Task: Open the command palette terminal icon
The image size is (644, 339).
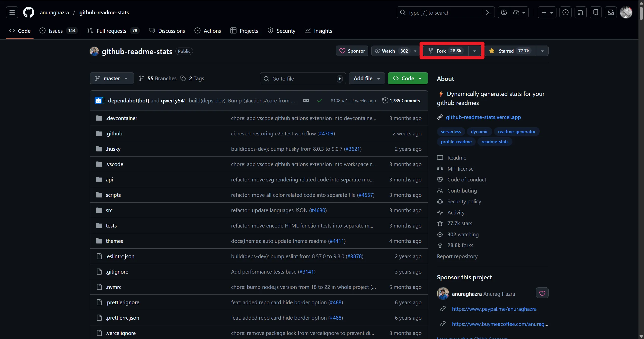Action: click(x=488, y=12)
